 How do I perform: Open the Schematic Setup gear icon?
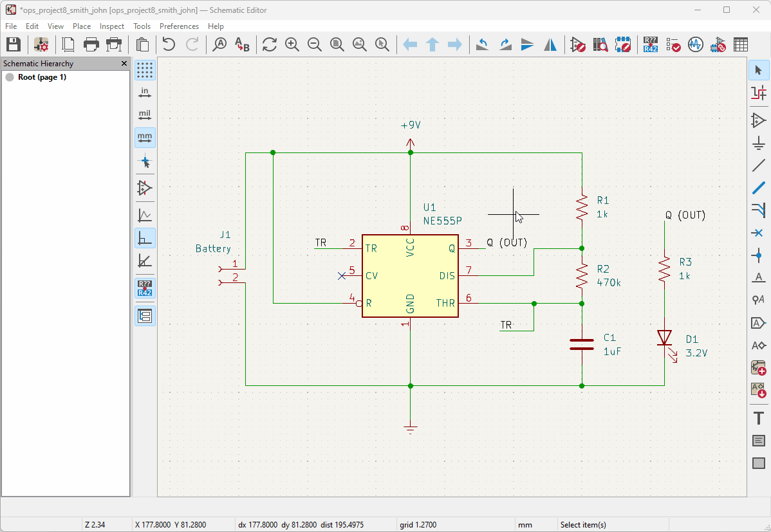click(41, 44)
